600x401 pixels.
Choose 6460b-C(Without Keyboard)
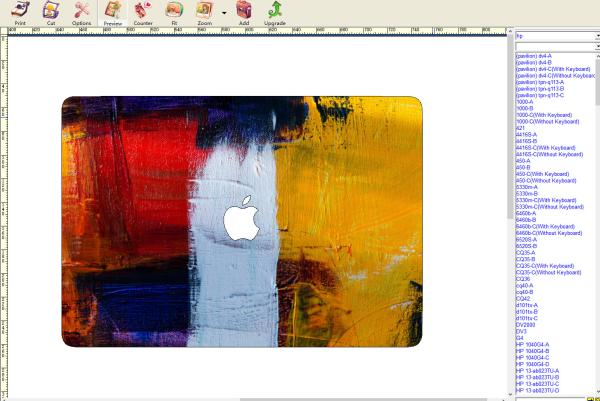549,233
